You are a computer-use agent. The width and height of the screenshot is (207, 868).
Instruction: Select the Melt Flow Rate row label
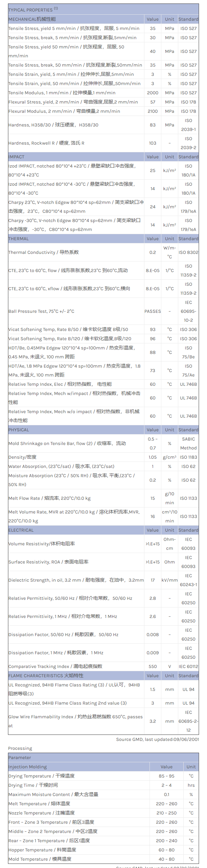(49, 499)
